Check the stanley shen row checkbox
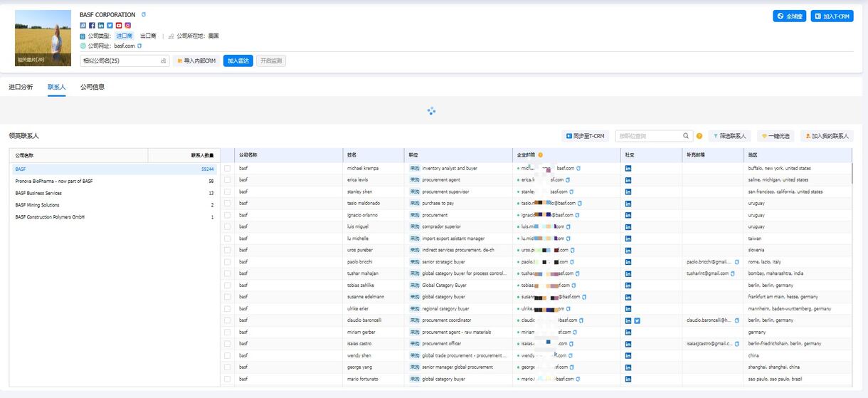The image size is (868, 398). tap(228, 192)
